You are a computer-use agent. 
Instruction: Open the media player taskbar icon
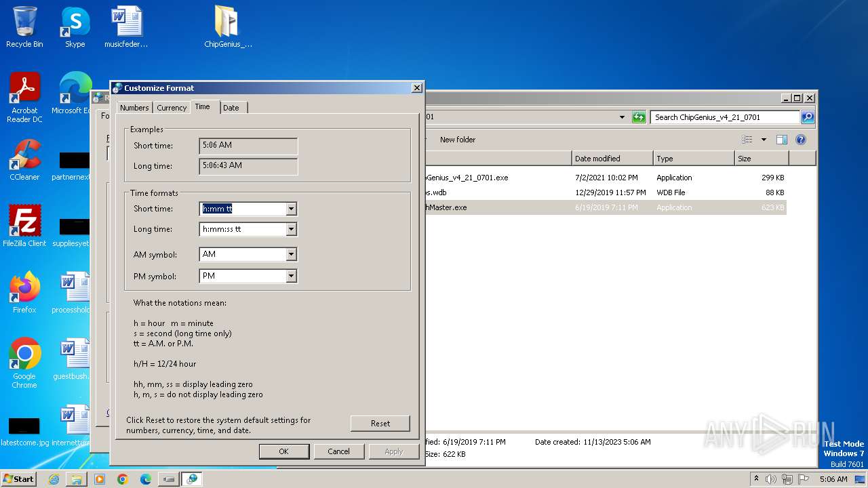click(x=100, y=479)
